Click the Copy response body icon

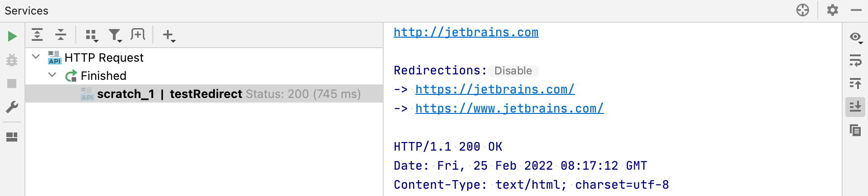pos(855,131)
